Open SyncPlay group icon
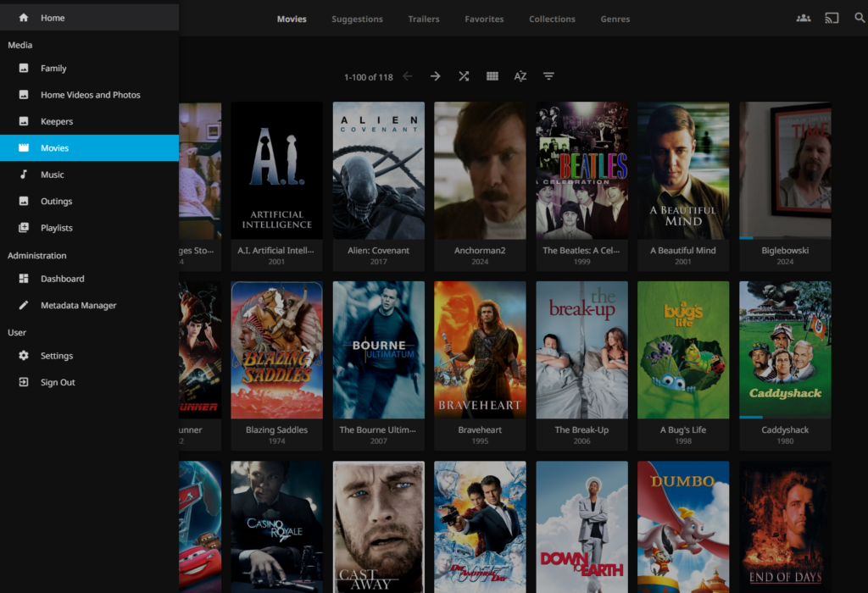 pos(804,19)
